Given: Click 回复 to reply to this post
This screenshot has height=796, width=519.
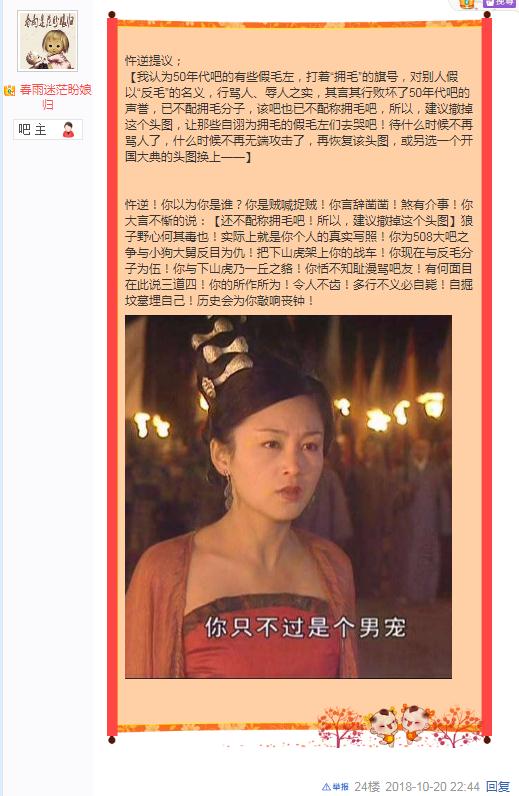Looking at the screenshot, I should [x=497, y=787].
